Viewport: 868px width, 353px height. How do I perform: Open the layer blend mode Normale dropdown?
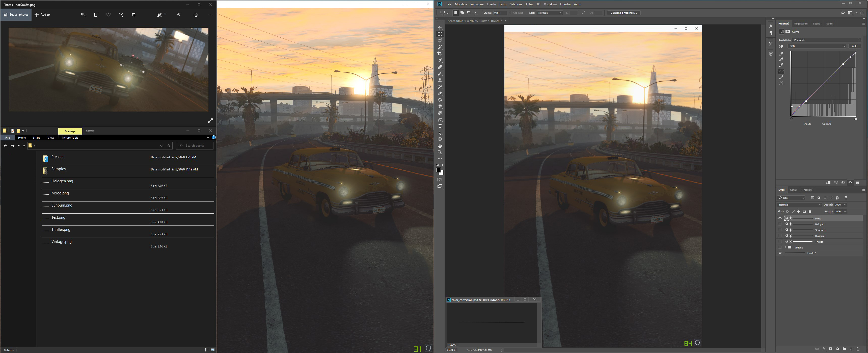pos(800,205)
